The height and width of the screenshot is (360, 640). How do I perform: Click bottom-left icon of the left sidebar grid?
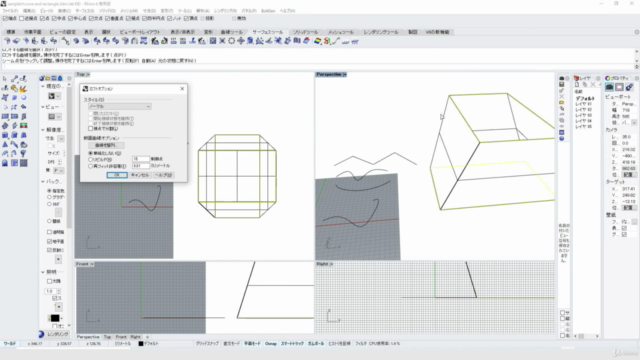click(5, 163)
